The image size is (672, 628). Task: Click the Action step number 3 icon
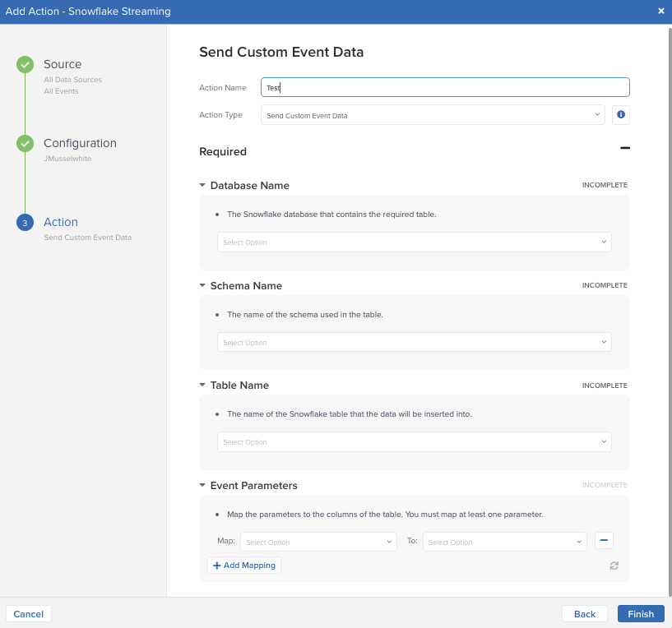(x=25, y=222)
